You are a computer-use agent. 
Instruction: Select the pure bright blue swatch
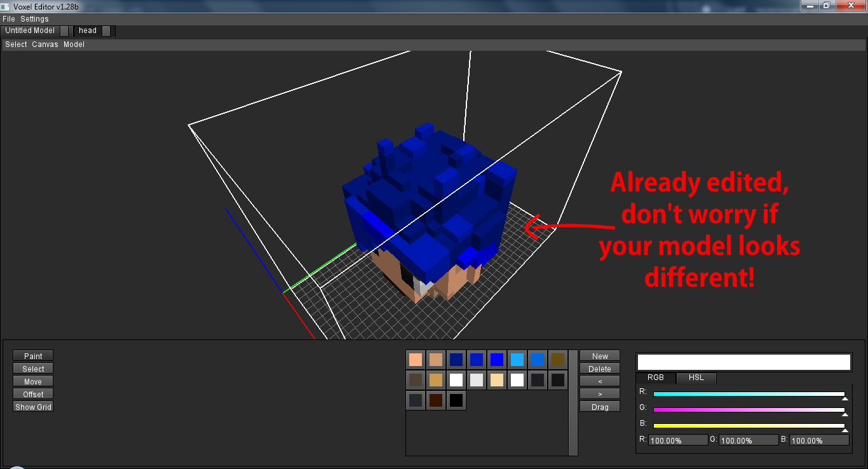click(497, 360)
